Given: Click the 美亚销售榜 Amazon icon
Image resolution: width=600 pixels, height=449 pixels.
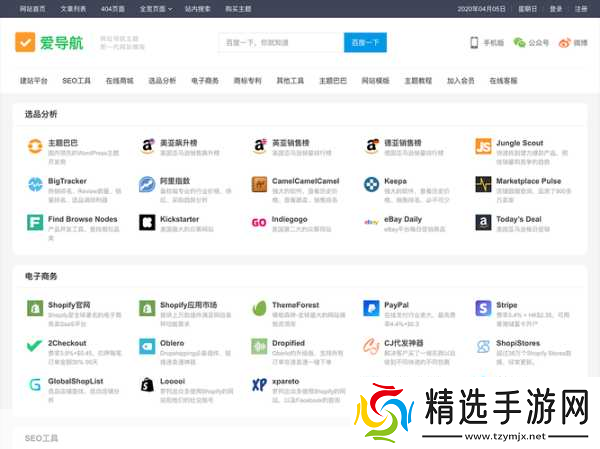Looking at the screenshot, I should (x=259, y=146).
